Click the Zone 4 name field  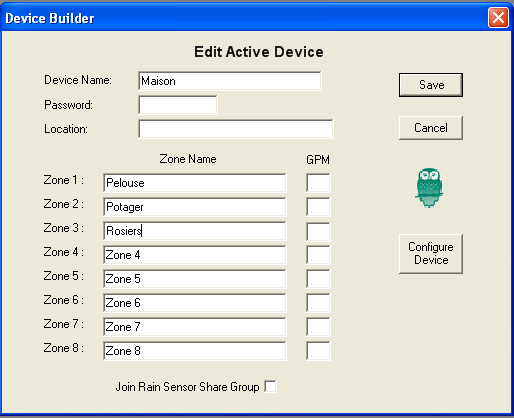click(x=195, y=255)
